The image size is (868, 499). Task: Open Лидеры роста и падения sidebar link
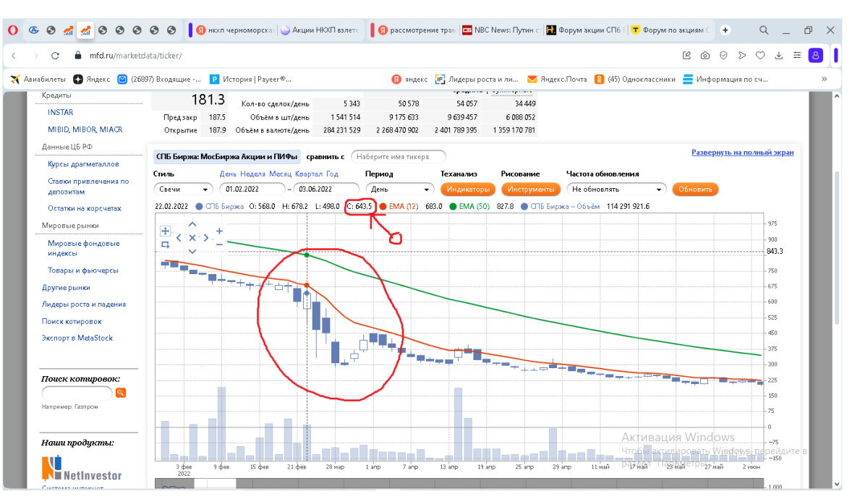coord(84,304)
